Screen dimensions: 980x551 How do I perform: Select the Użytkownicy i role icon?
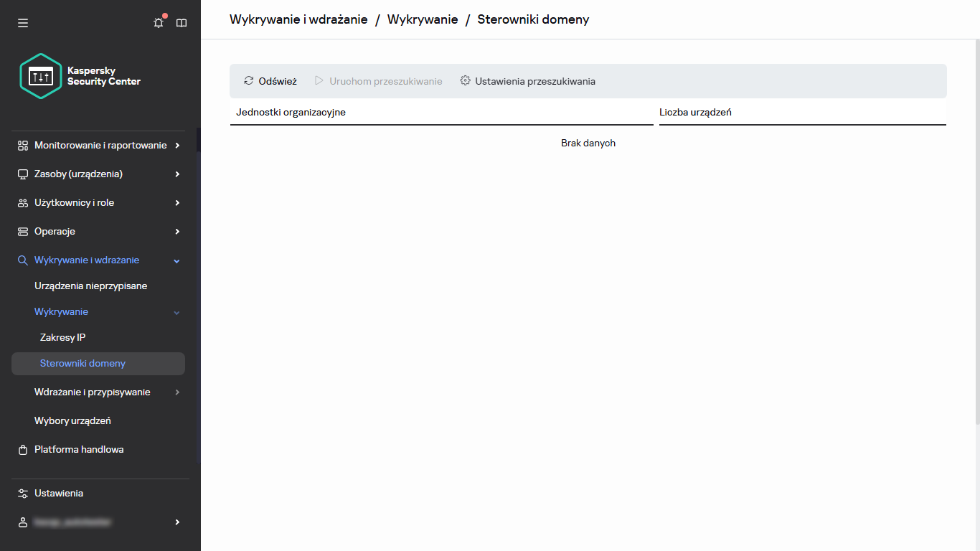coord(22,202)
